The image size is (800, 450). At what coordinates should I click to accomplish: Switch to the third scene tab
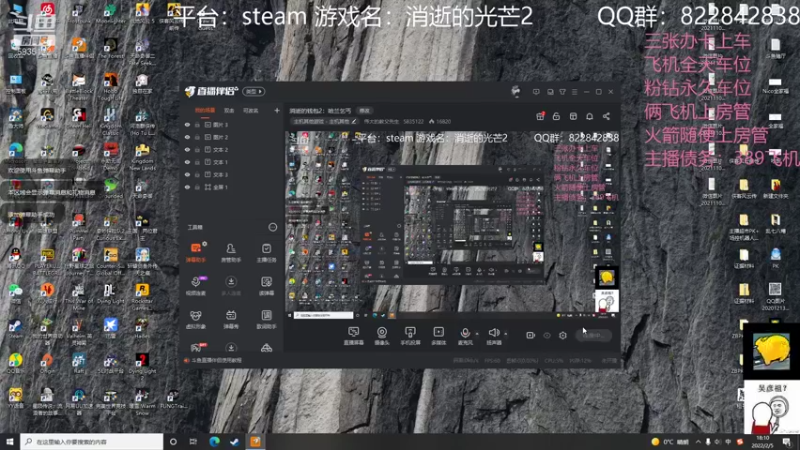251,110
